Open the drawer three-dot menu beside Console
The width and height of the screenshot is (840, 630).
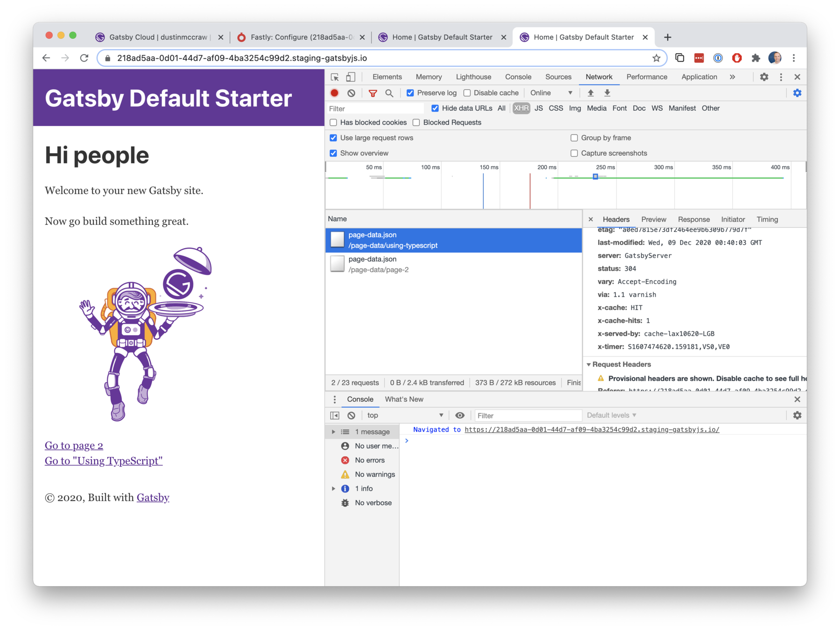(x=335, y=399)
